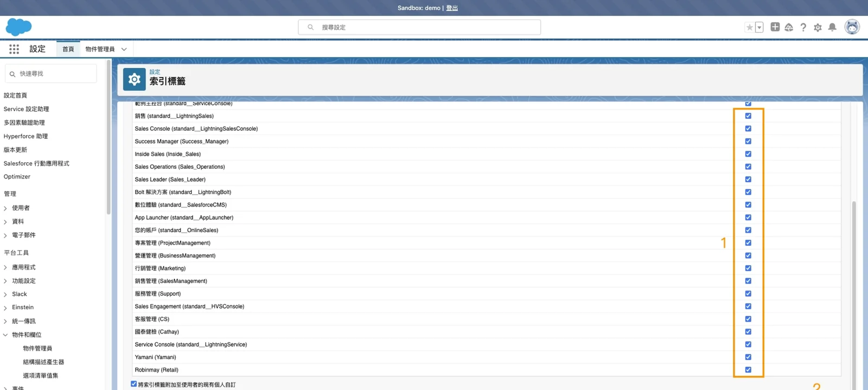Open the help question mark icon
868x390 pixels.
803,27
